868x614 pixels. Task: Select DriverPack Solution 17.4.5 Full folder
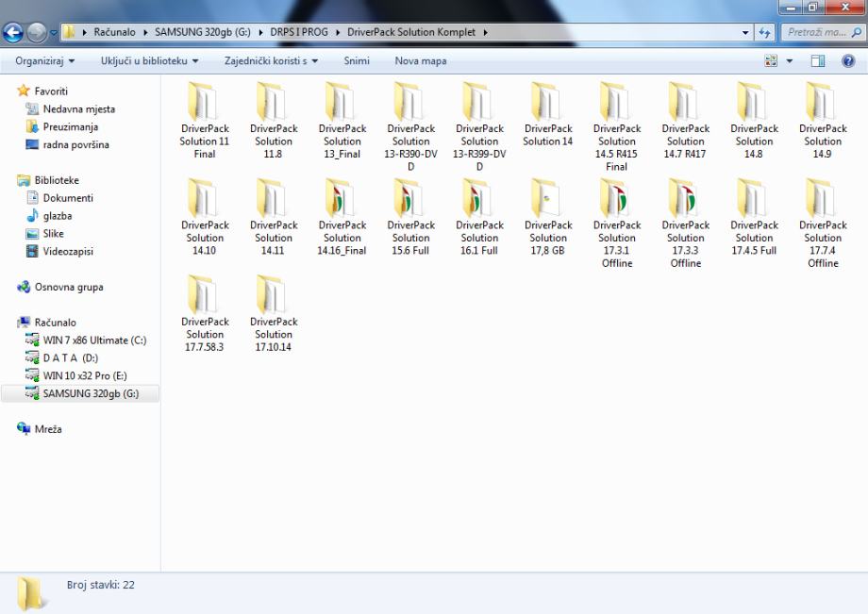tap(754, 217)
